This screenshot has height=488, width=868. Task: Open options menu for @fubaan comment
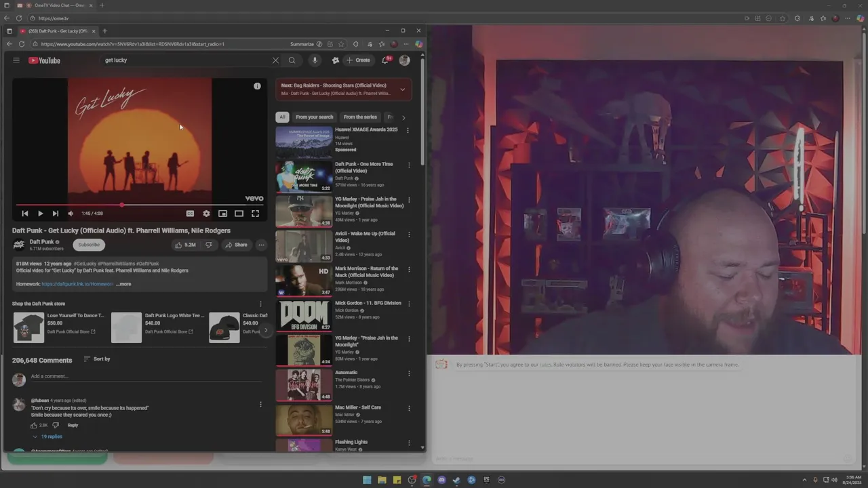260,405
